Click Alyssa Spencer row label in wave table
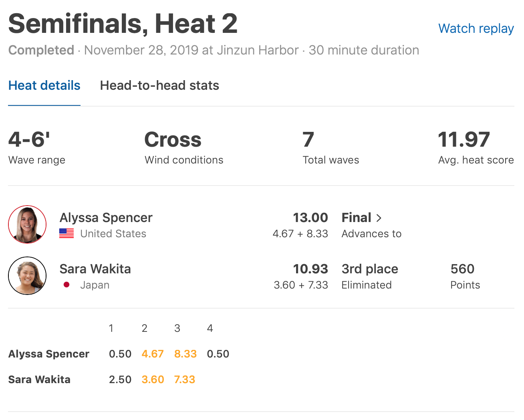Image resolution: width=524 pixels, height=420 pixels. pyautogui.click(x=48, y=354)
